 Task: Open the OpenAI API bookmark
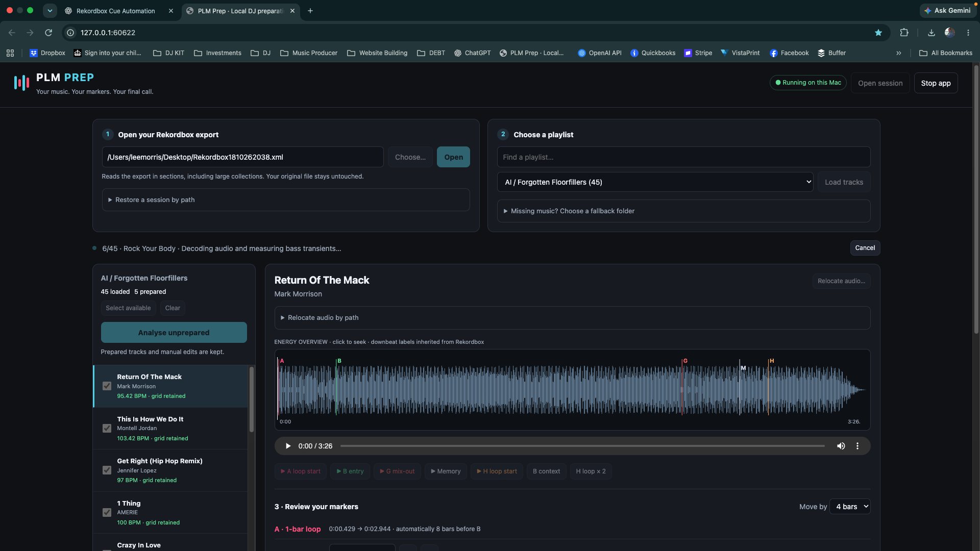point(599,53)
